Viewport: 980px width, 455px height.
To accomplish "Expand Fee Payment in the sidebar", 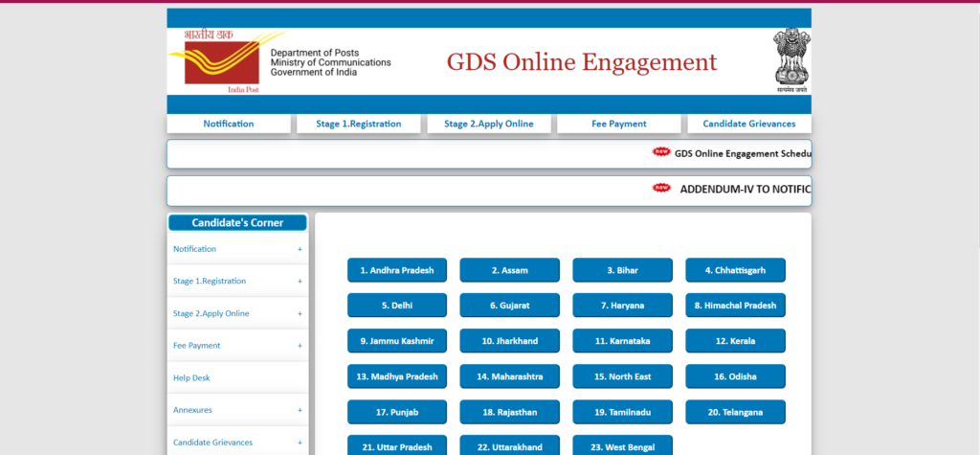I will pos(300,346).
